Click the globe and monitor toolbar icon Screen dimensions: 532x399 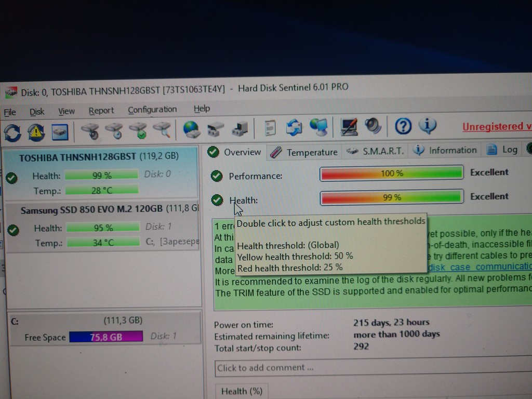coord(318,127)
